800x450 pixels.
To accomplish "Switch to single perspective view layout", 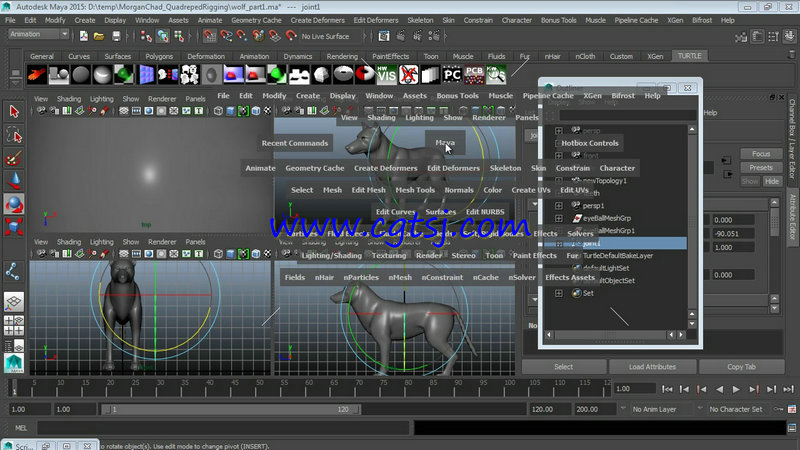I will tap(14, 302).
